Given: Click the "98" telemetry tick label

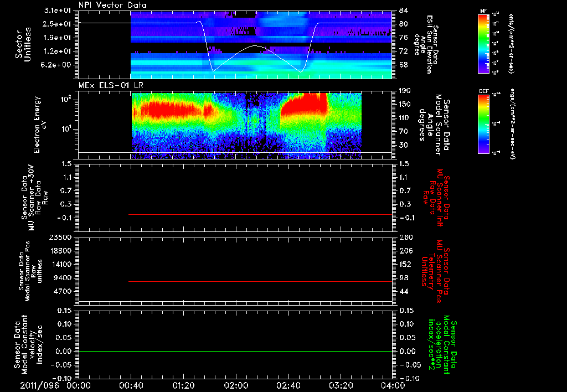Looking at the screenshot, I should [x=403, y=278].
